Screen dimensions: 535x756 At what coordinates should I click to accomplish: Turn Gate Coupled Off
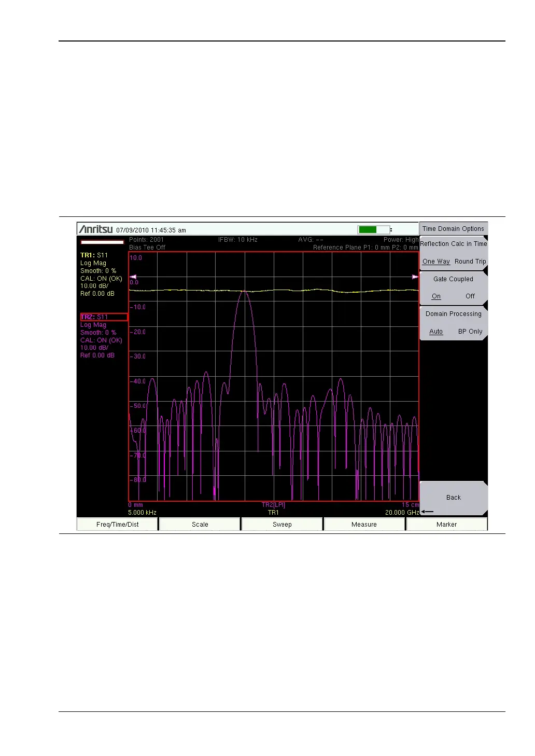click(x=470, y=296)
